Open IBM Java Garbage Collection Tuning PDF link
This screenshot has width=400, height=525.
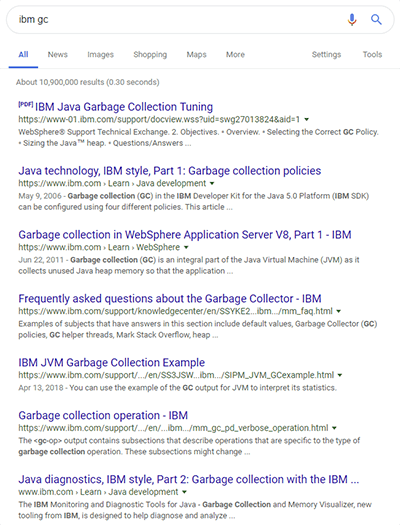tap(124, 107)
